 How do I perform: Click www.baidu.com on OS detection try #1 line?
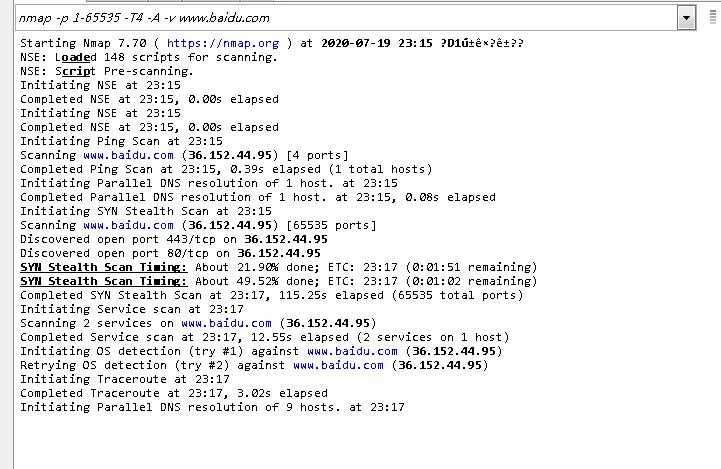pos(352,351)
